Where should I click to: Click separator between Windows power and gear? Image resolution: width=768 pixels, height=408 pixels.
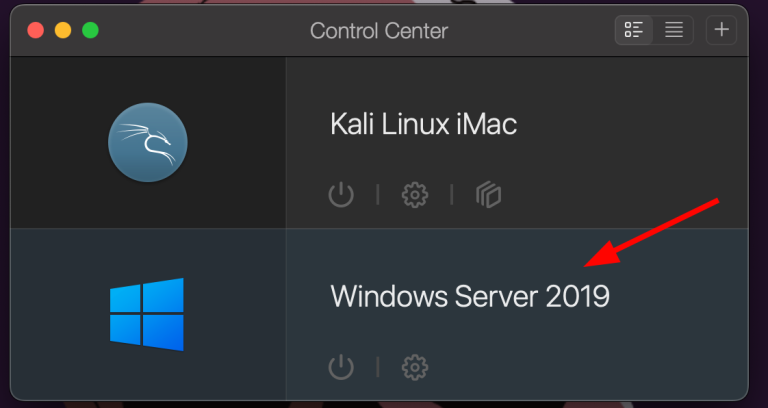378,367
